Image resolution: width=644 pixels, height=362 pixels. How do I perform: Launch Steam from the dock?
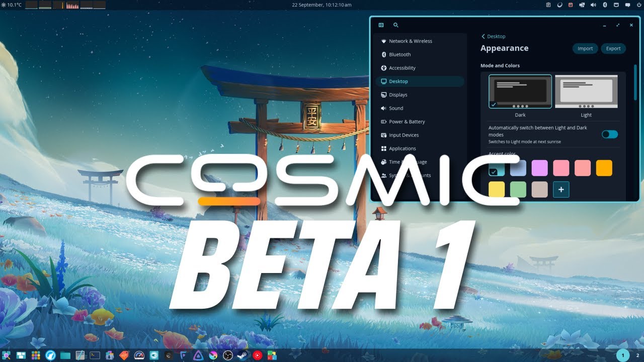pos(242,355)
